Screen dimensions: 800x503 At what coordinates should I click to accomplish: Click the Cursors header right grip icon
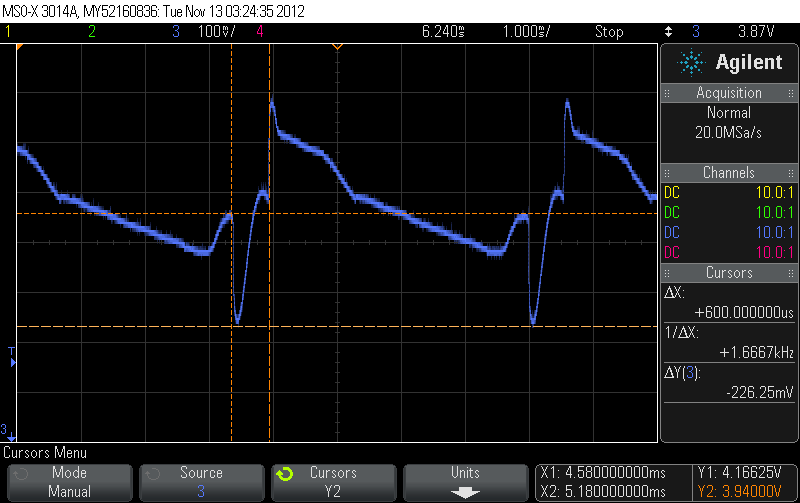coord(791,273)
